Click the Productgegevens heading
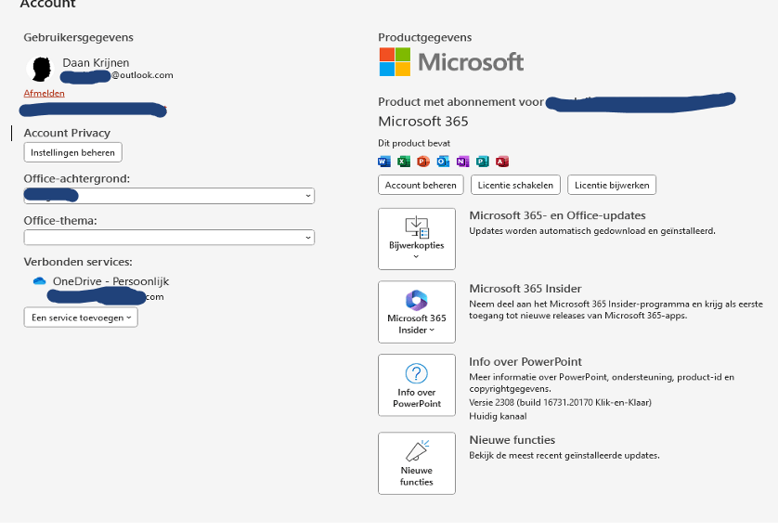 coord(424,38)
